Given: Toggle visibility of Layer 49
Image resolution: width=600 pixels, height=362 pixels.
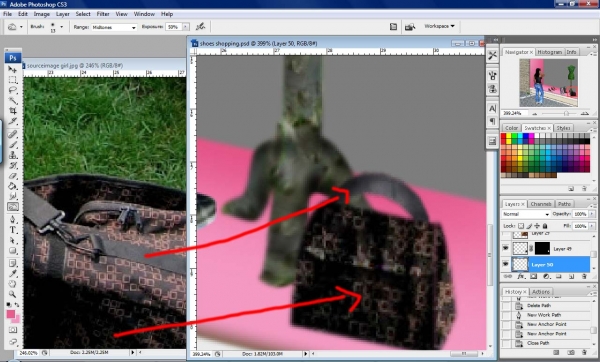Looking at the screenshot, I should (505, 248).
